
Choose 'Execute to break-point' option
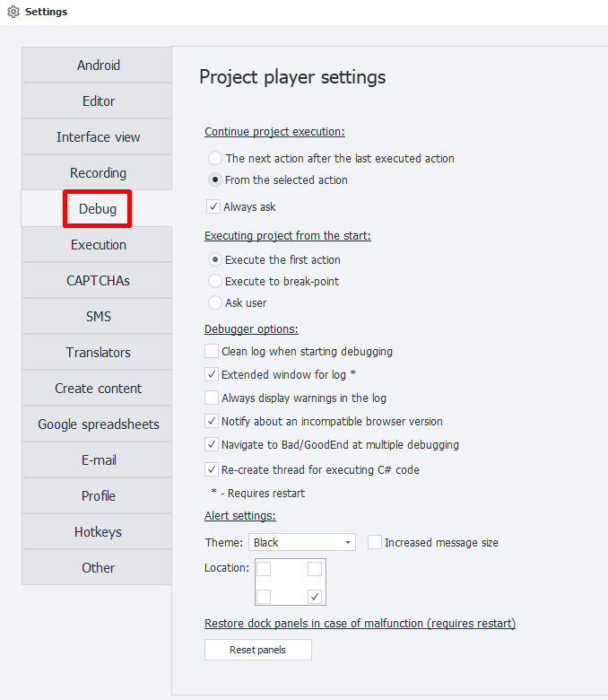tap(215, 281)
